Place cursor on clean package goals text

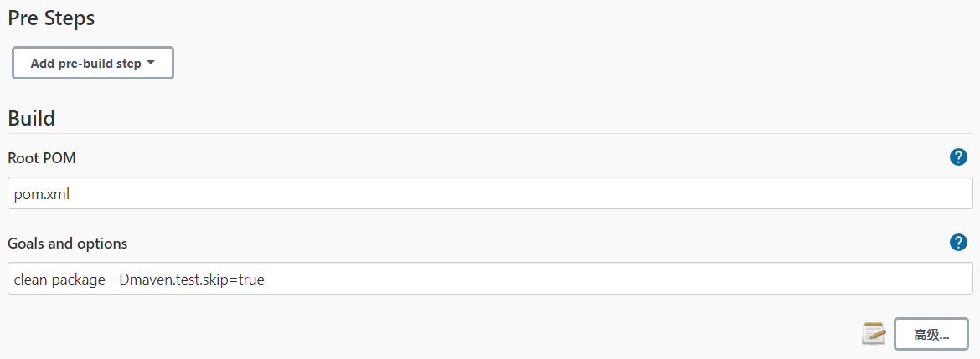[59, 280]
